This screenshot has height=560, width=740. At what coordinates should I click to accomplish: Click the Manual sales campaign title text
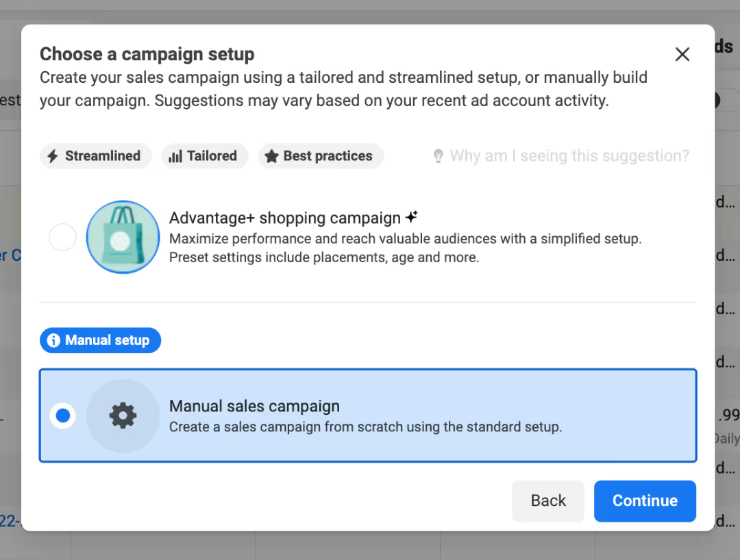[254, 406]
